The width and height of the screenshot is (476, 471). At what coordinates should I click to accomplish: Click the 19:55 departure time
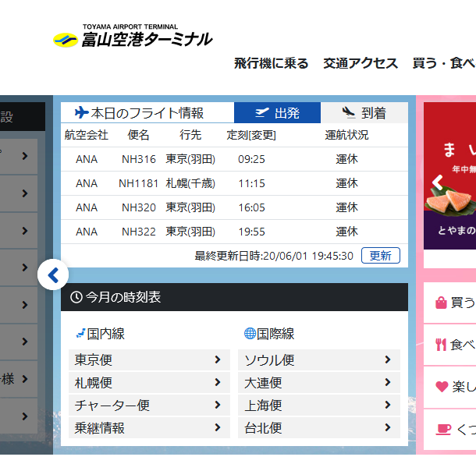251,232
